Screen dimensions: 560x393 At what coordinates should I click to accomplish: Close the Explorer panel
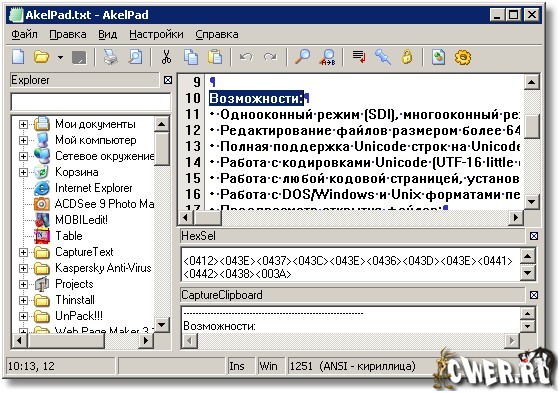tap(168, 80)
